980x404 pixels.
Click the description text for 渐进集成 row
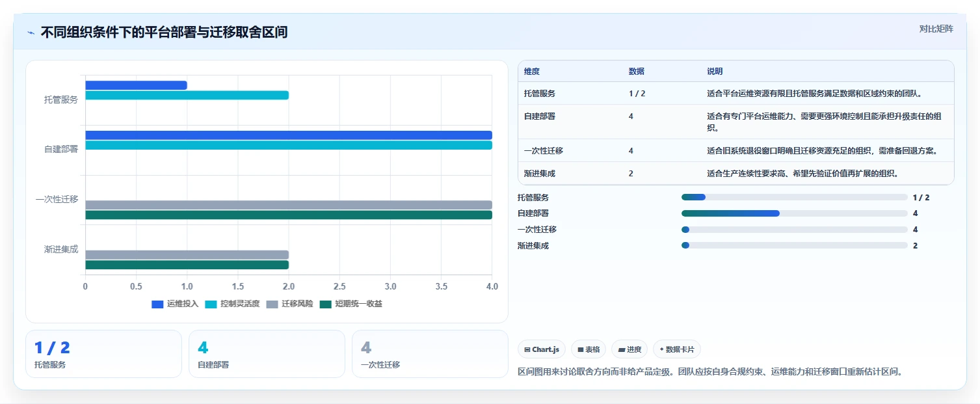pos(802,174)
